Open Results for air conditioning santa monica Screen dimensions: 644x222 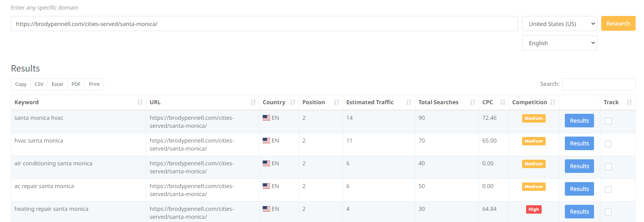579,166
